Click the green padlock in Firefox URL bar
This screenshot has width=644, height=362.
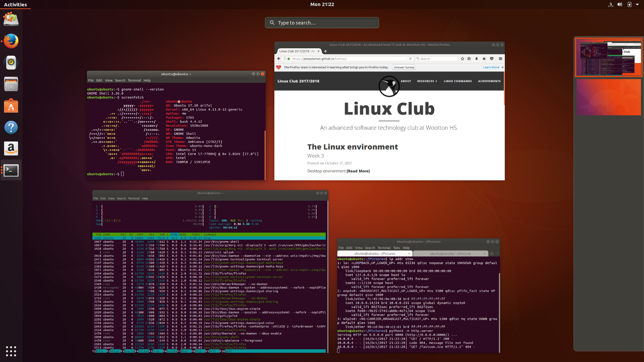288,59
